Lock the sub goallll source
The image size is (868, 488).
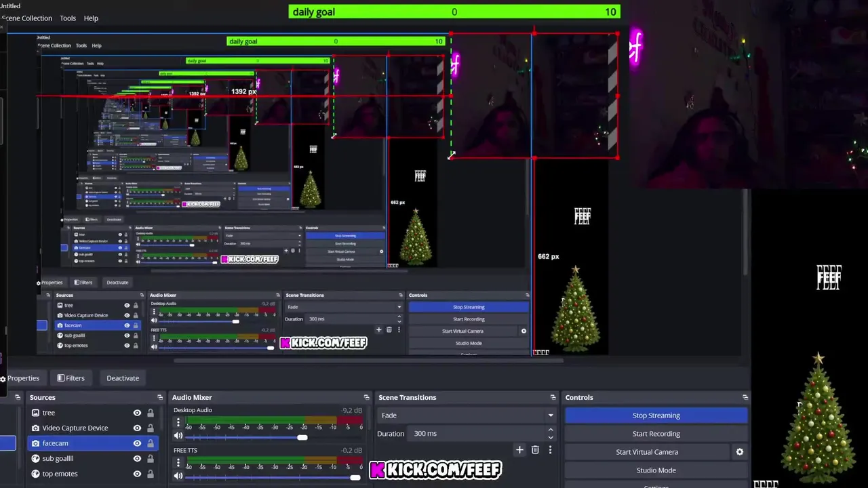(x=151, y=458)
